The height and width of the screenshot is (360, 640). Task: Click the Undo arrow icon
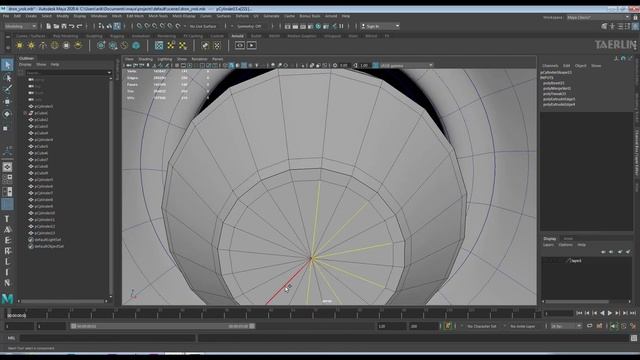(71, 26)
